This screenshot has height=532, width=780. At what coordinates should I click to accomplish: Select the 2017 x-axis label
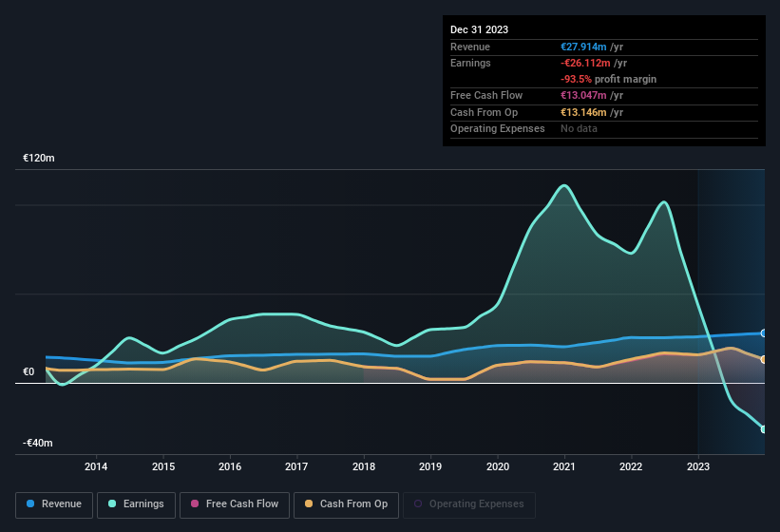[296, 466]
